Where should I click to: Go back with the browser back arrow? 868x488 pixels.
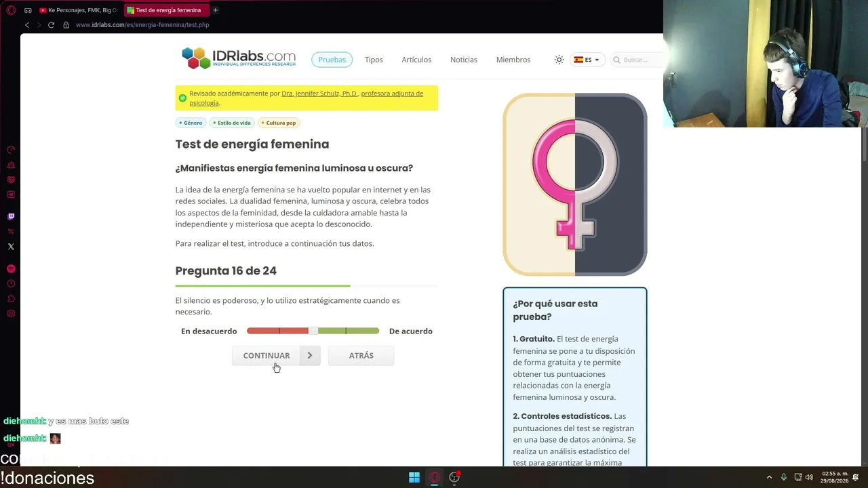27,25
